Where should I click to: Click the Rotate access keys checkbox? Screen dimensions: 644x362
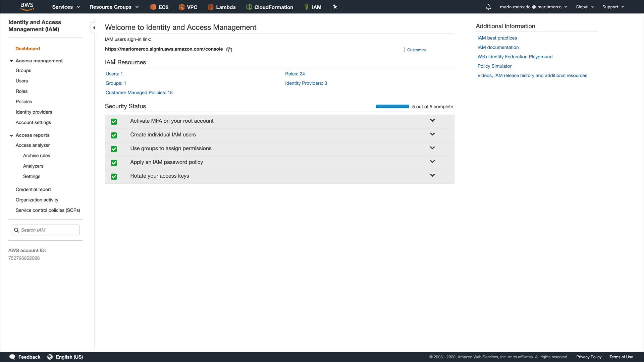114,177
